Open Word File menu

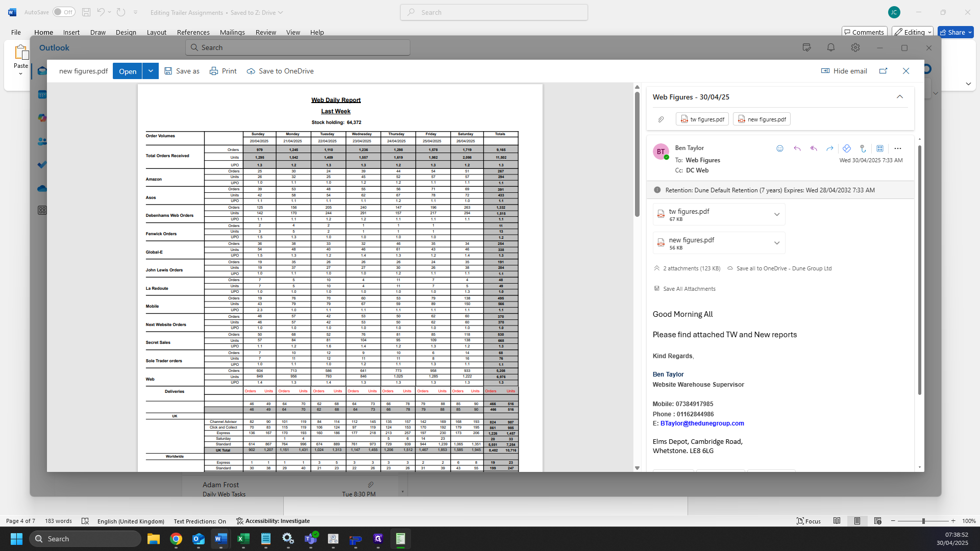click(x=16, y=32)
